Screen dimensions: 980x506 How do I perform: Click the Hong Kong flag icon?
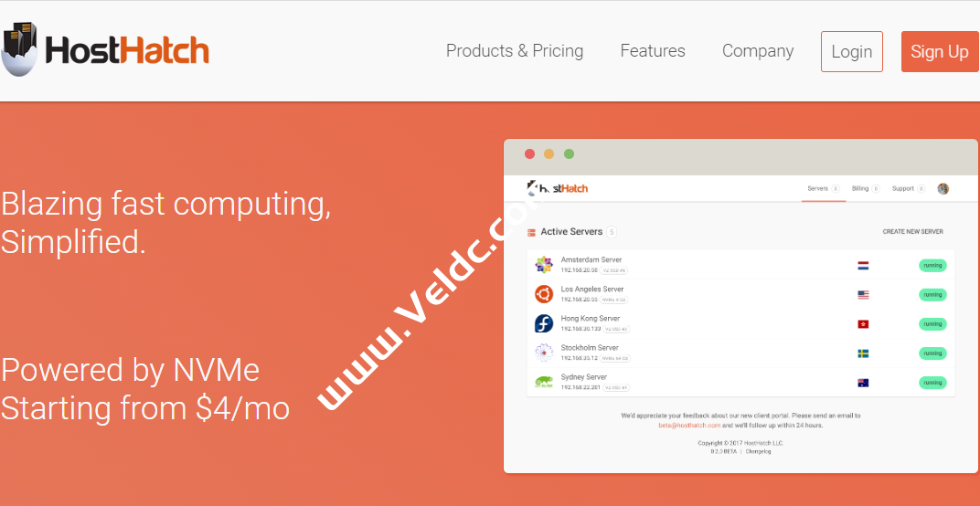[863, 324]
